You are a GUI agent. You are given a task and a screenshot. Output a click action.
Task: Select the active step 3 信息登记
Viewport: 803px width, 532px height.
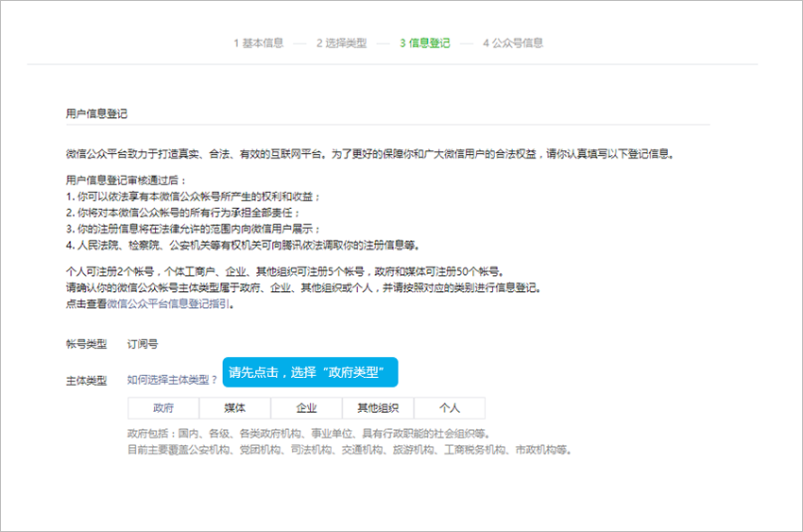(x=424, y=43)
